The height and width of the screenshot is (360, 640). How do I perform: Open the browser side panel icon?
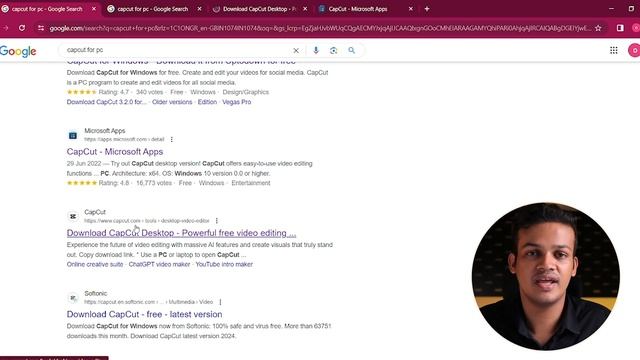(620, 28)
